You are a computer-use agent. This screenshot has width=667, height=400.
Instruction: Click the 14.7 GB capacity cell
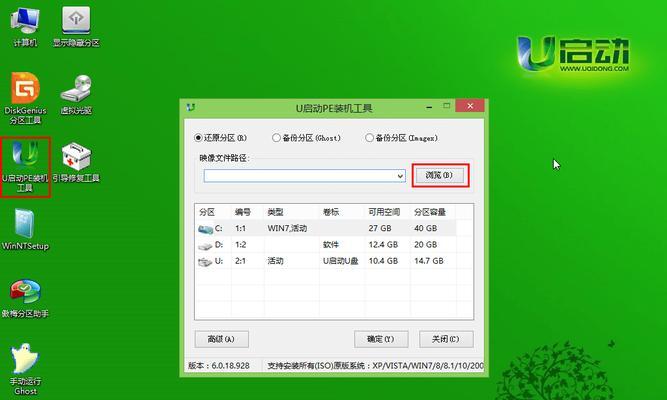click(429, 261)
